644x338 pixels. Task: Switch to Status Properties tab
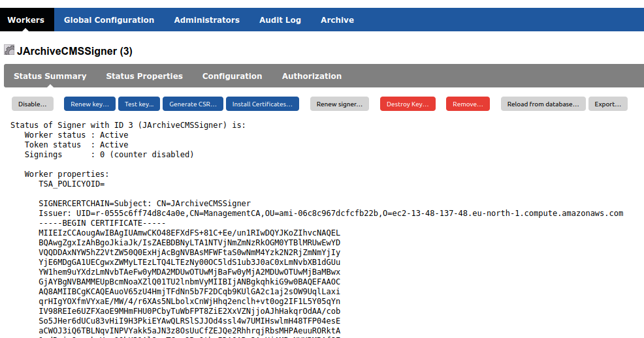(x=144, y=76)
